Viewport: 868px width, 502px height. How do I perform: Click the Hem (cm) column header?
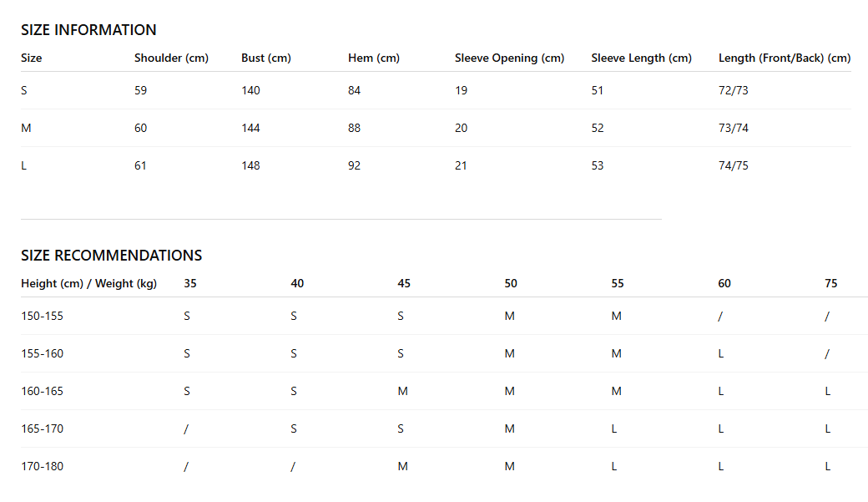(374, 58)
